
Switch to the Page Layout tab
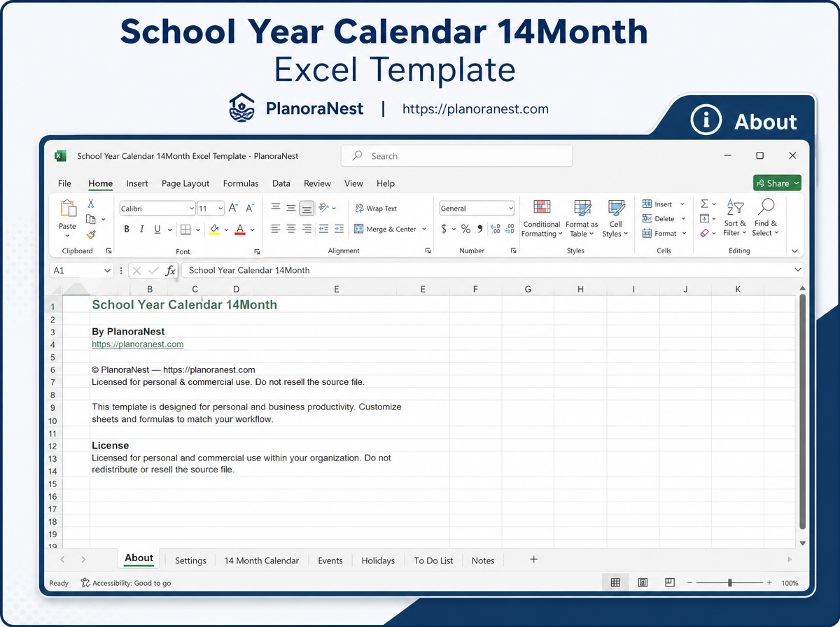pyautogui.click(x=185, y=183)
